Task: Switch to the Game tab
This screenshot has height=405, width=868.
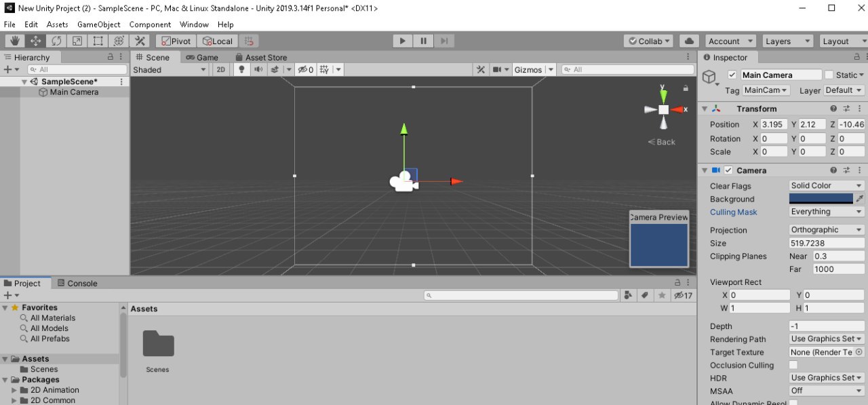Action: point(202,58)
